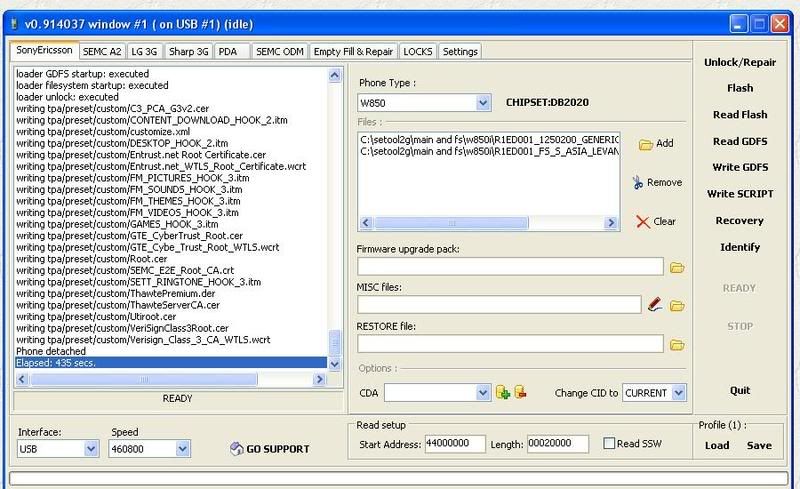The image size is (800, 489).
Task: Click the RESTORE file text field
Action: pyautogui.click(x=510, y=344)
